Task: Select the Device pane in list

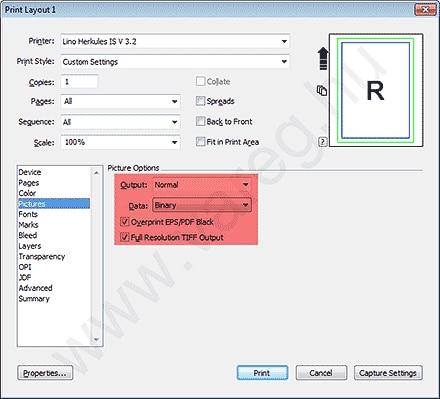Action: pos(54,172)
